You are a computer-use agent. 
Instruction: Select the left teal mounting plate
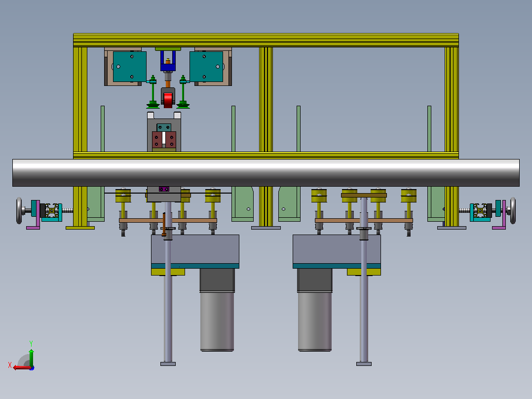click(x=130, y=67)
